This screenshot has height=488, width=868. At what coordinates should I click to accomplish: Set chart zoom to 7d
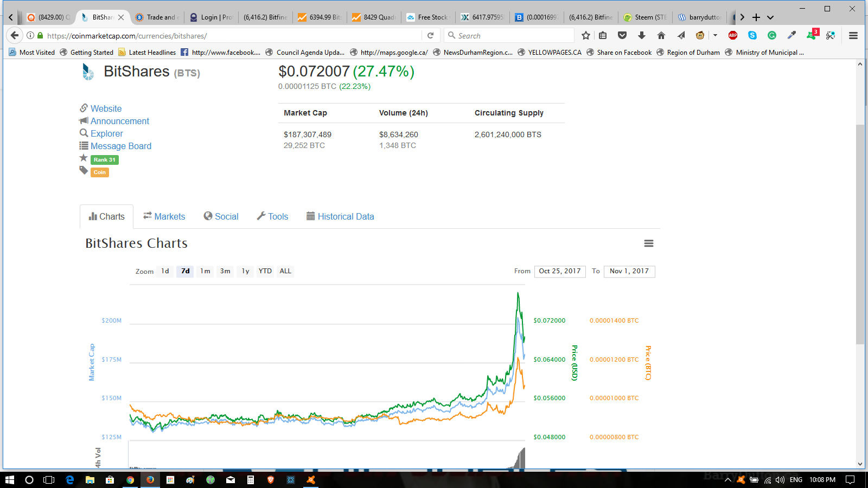pos(186,271)
